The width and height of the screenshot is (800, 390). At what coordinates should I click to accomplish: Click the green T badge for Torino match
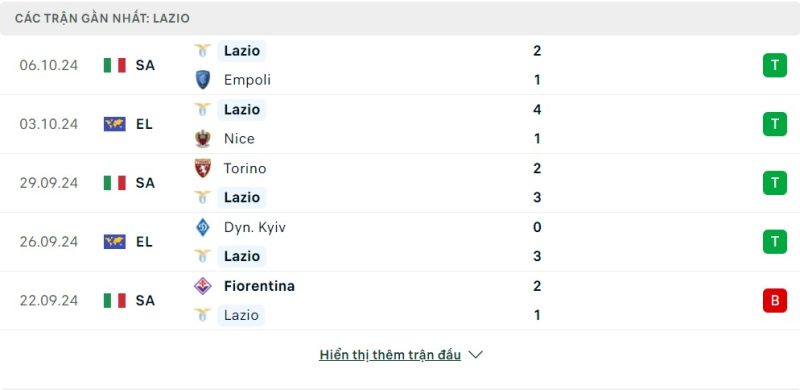[775, 183]
